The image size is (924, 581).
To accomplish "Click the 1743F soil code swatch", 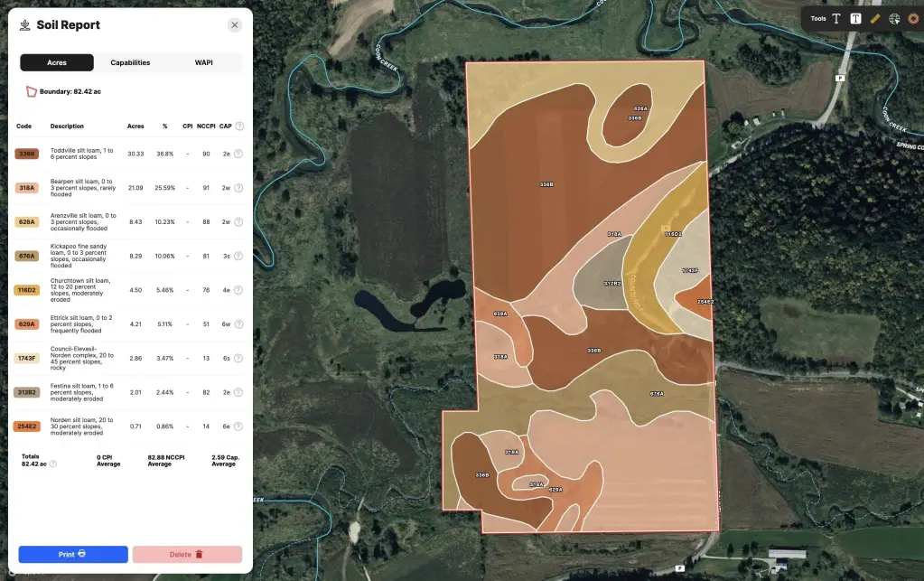I will [x=26, y=358].
